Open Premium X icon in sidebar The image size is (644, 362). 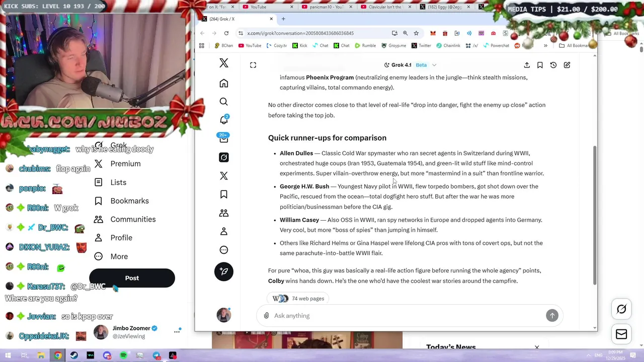coord(224,176)
